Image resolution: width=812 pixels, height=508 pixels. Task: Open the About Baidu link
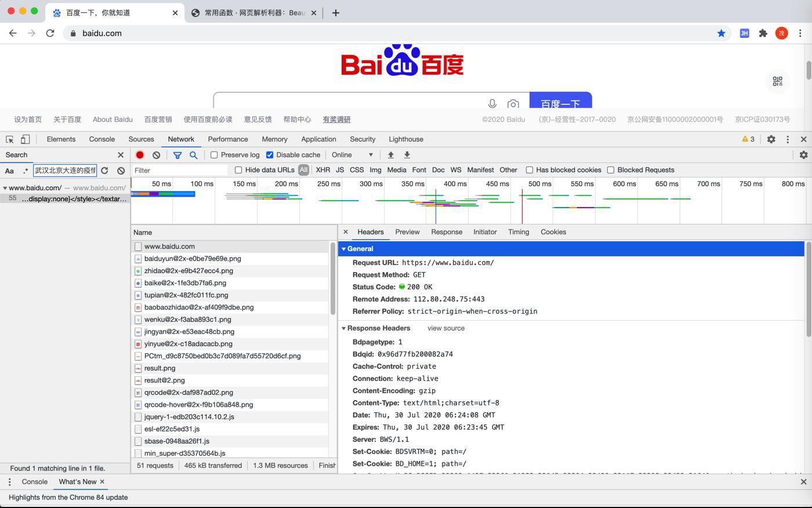pos(113,119)
